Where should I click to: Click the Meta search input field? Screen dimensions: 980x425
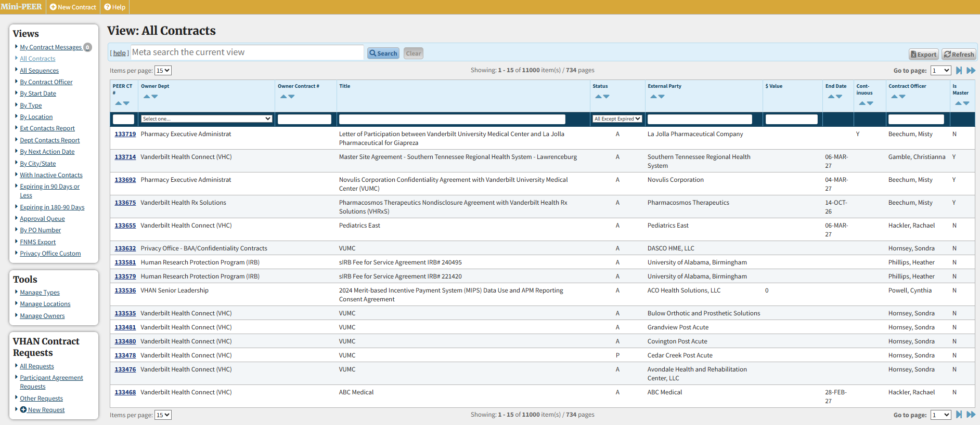(x=247, y=52)
